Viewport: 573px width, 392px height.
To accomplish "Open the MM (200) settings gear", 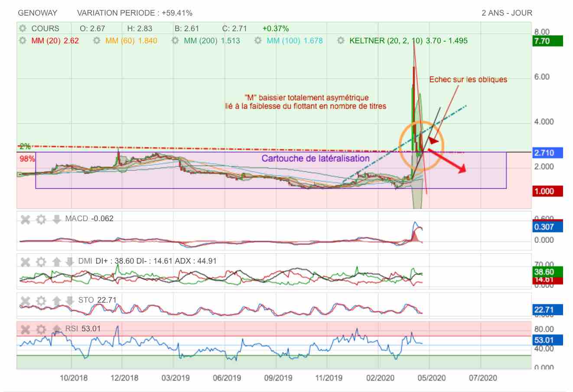I will tap(176, 41).
